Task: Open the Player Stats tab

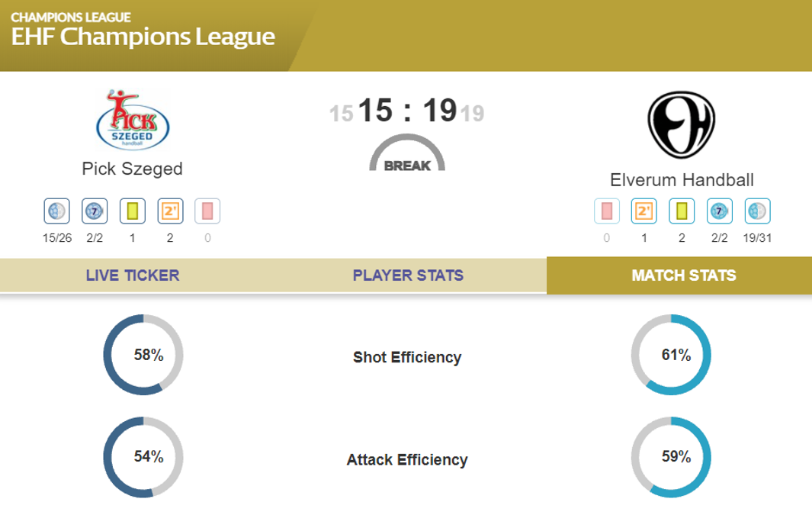Action: (x=408, y=275)
